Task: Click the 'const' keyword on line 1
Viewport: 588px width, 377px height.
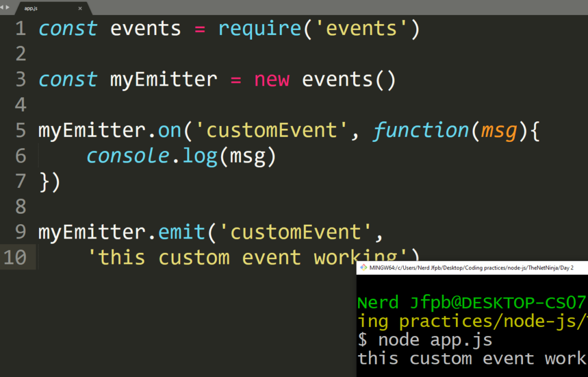Action: [x=68, y=29]
